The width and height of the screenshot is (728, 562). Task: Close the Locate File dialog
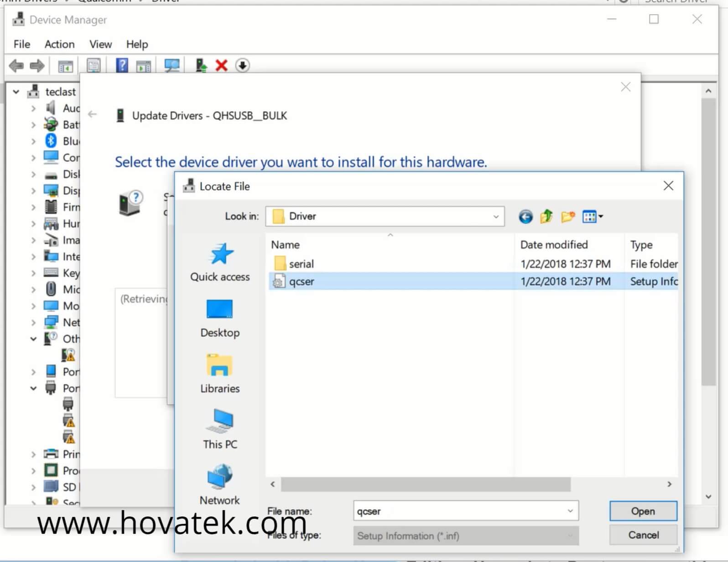[668, 186]
